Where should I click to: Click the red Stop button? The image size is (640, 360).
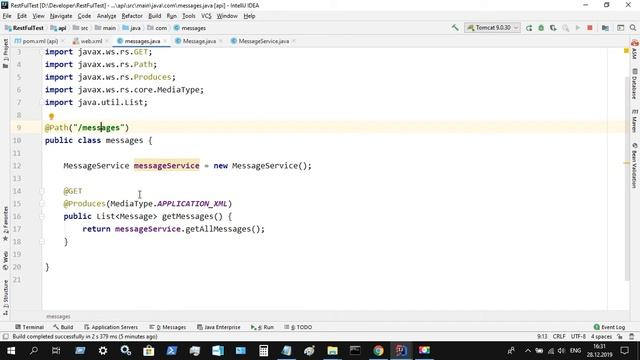pos(590,28)
